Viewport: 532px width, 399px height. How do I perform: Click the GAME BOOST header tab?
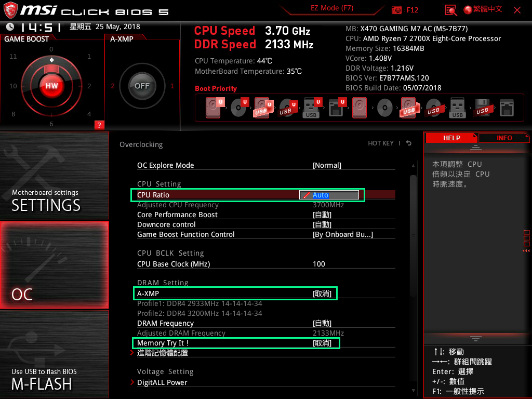click(x=26, y=39)
